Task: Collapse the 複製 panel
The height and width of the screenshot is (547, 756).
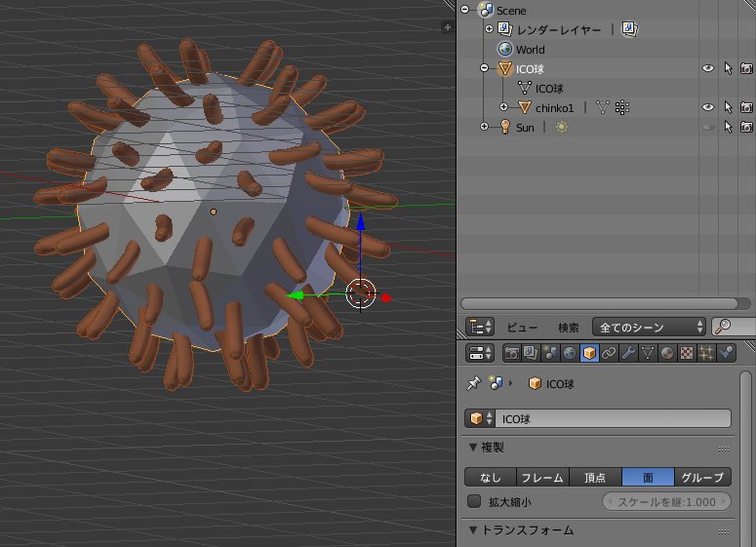Action: (473, 448)
